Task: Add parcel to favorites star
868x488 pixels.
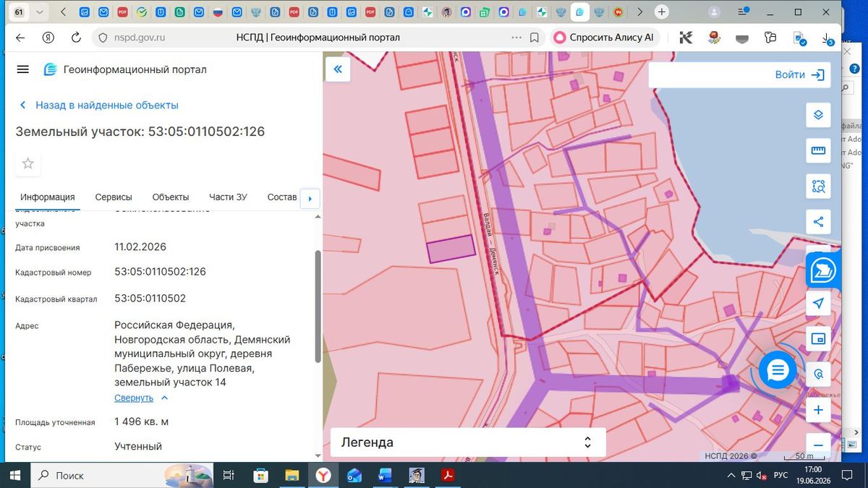Action: click(27, 163)
